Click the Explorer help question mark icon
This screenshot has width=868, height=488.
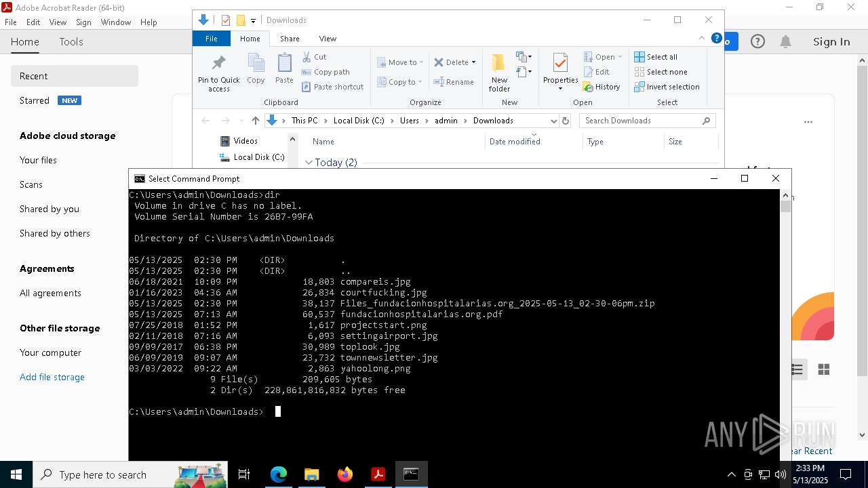(716, 38)
